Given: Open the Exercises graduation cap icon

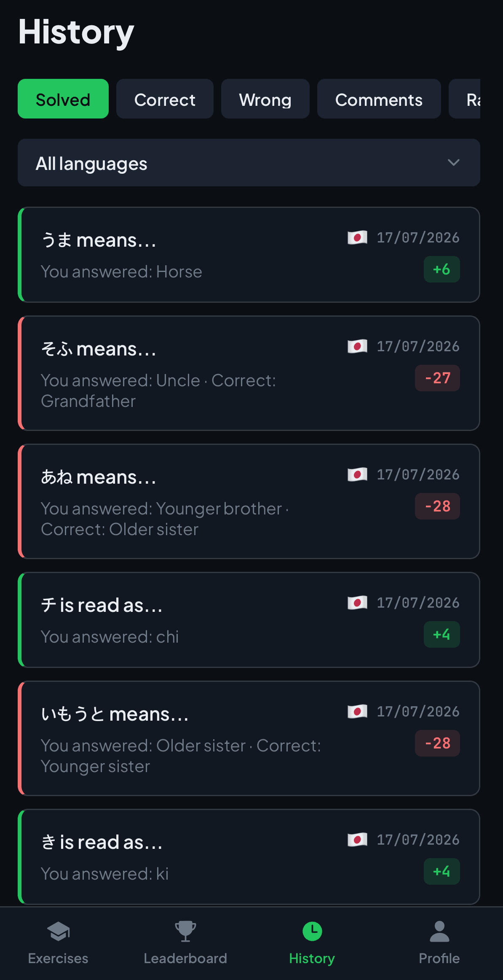Looking at the screenshot, I should [58, 932].
